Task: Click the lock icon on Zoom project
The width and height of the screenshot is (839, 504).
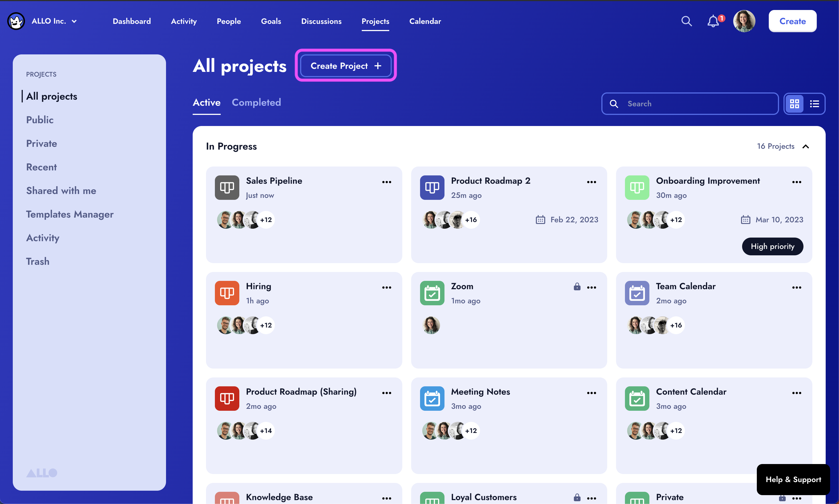Action: click(577, 287)
